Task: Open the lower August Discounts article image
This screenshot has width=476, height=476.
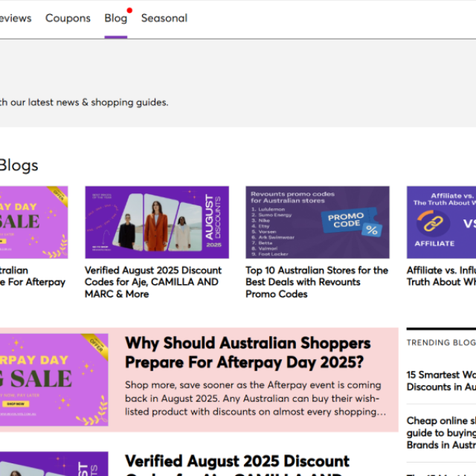Action: [54, 463]
